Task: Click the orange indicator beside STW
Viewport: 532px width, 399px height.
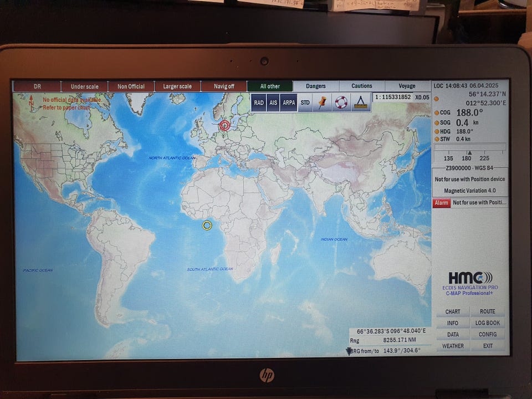Action: click(x=437, y=139)
